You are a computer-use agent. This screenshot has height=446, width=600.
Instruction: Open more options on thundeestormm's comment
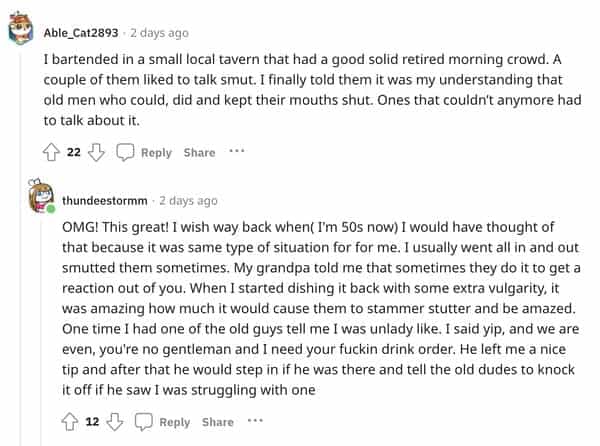[254, 422]
